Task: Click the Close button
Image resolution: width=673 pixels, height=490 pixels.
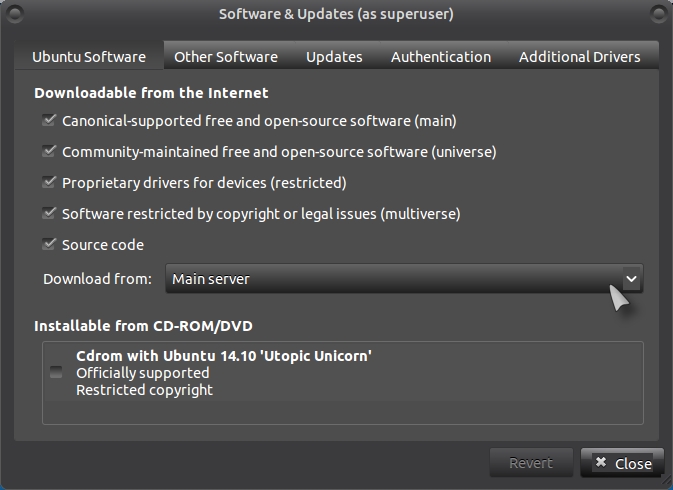Action: click(622, 463)
